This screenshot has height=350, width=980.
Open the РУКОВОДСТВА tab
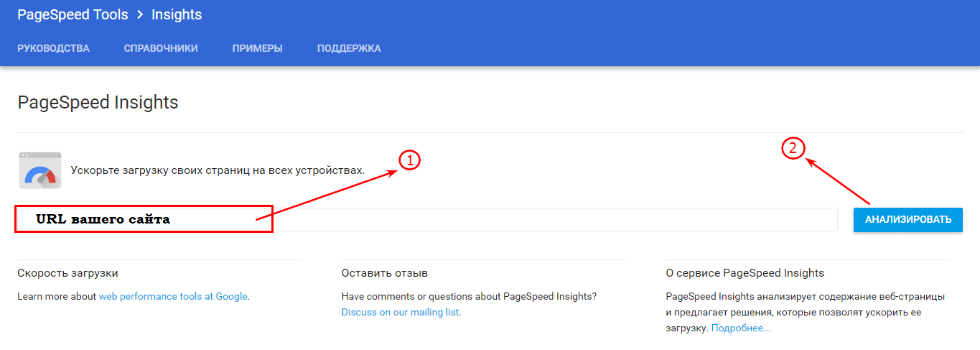[53, 48]
